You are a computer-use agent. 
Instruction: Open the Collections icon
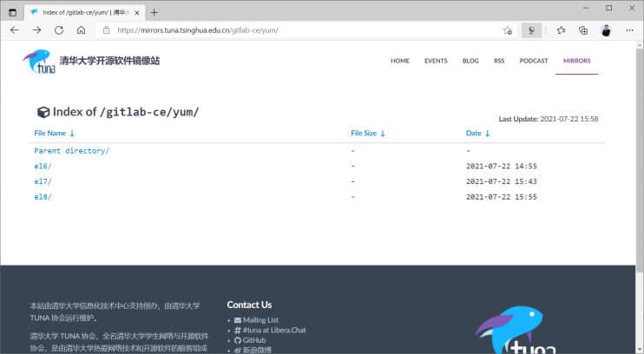[583, 30]
